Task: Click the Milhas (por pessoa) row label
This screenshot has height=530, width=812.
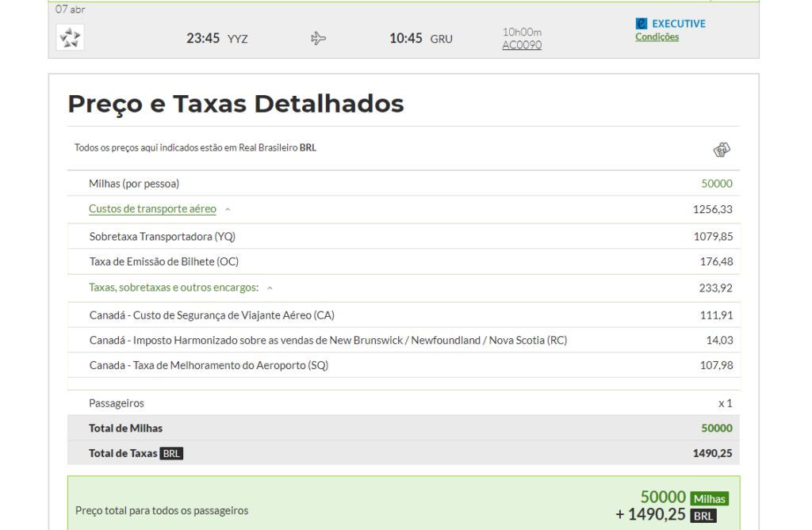Action: (133, 184)
